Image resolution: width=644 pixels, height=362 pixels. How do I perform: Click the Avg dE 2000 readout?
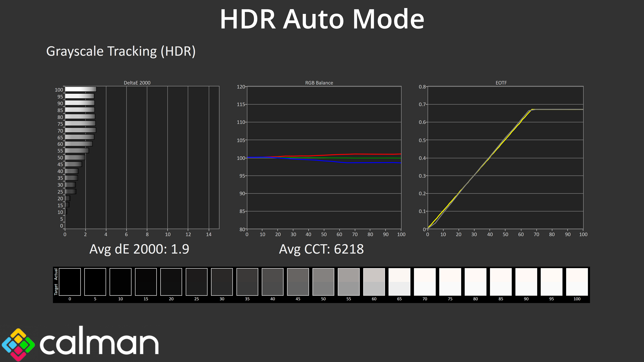tap(139, 249)
